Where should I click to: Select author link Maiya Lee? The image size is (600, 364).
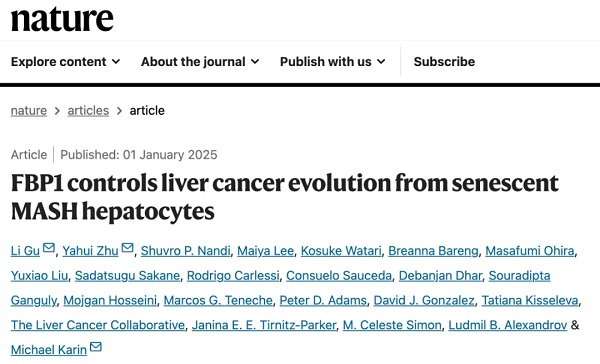click(x=265, y=251)
